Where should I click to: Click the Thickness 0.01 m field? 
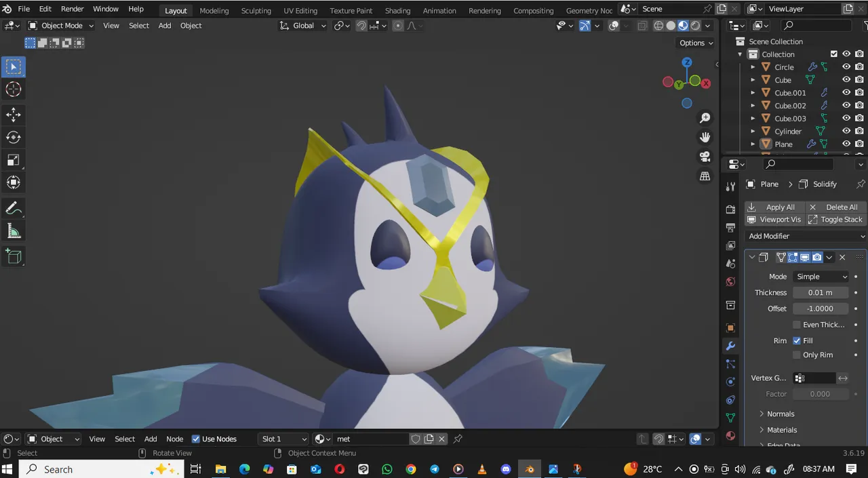pos(821,293)
